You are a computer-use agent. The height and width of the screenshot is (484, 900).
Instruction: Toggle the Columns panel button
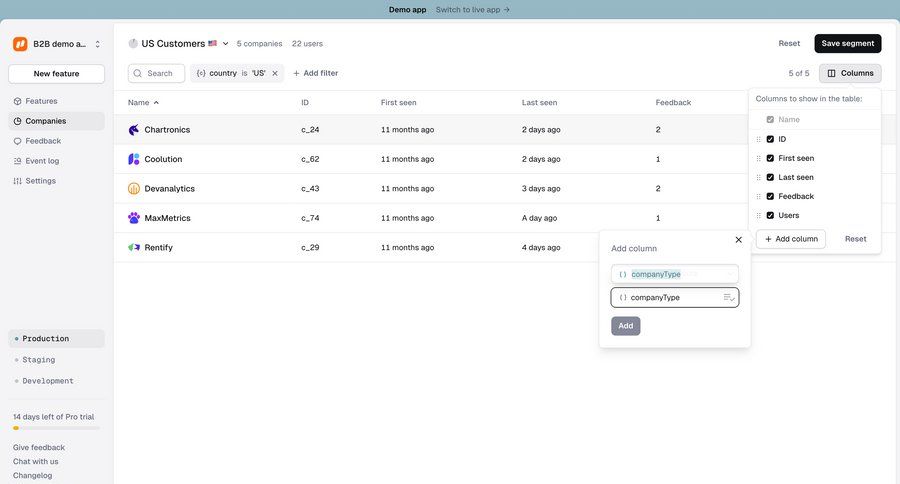click(x=850, y=73)
